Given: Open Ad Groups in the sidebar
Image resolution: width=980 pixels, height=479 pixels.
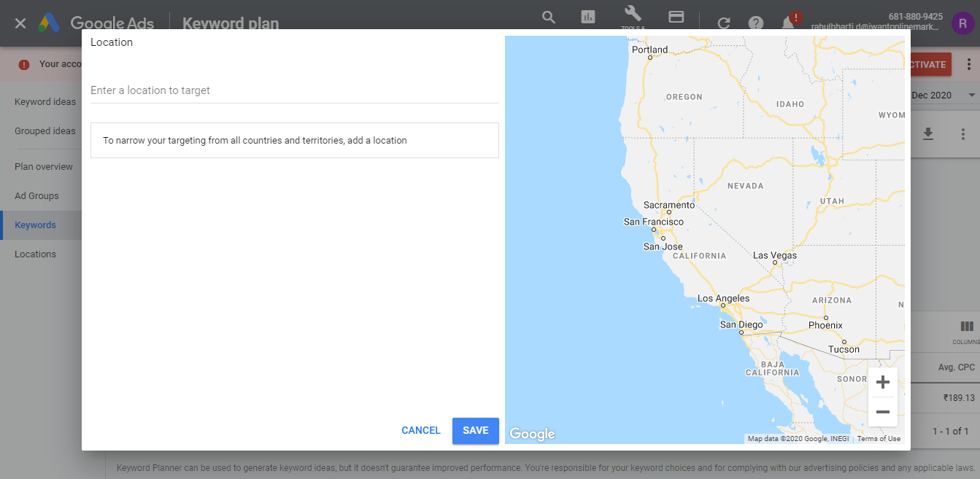Looking at the screenshot, I should [36, 196].
